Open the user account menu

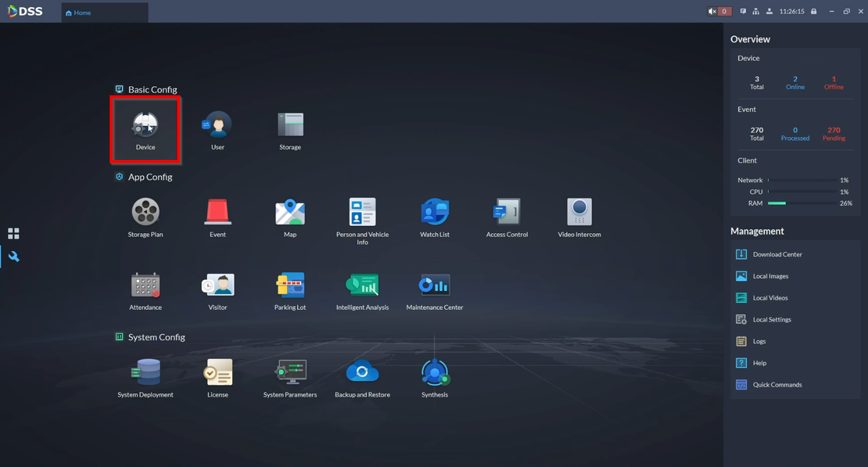tap(770, 12)
